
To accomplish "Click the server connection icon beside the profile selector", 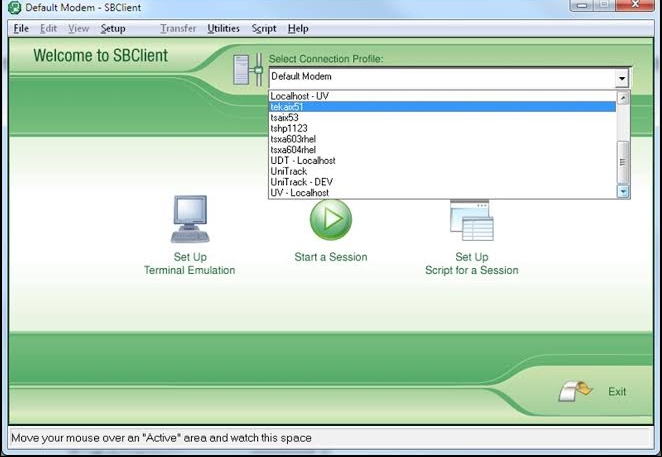I will click(248, 70).
